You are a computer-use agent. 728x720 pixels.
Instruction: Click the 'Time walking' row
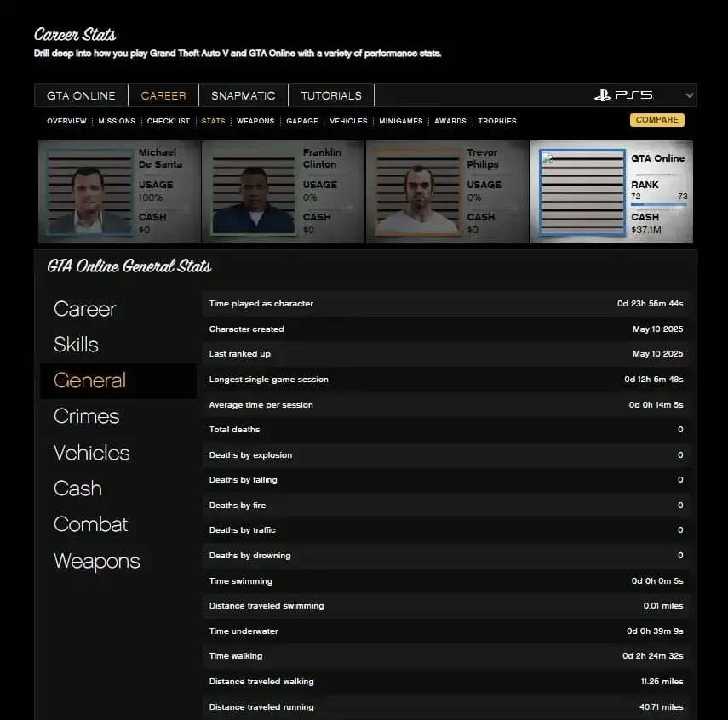(x=446, y=656)
